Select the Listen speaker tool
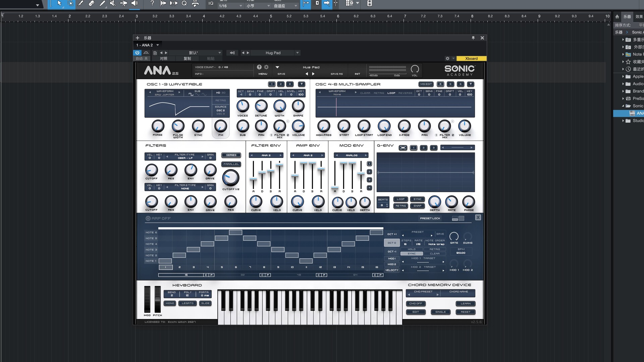The height and width of the screenshot is (362, 644). pyautogui.click(x=135, y=3)
